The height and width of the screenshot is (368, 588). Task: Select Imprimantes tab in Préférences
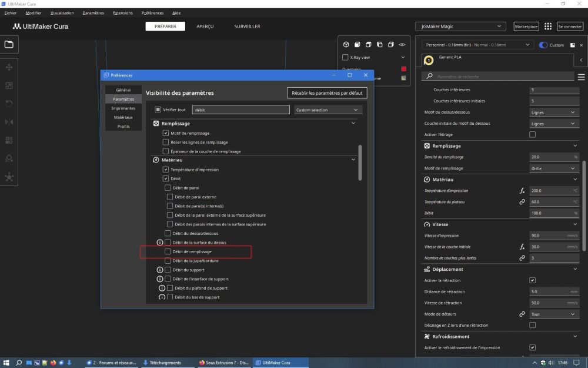123,108
